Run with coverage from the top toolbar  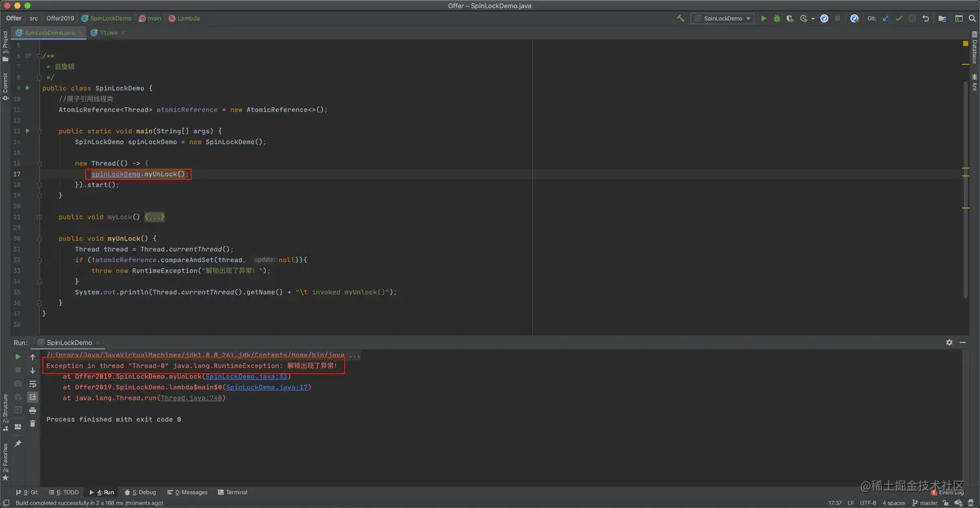coord(789,18)
